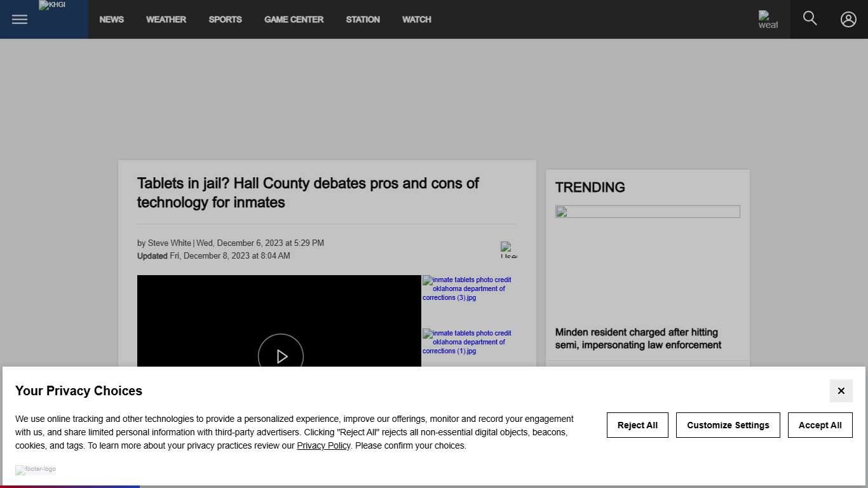This screenshot has height=488, width=868.
Task: Select the SPORTS navigation item
Action: click(225, 19)
